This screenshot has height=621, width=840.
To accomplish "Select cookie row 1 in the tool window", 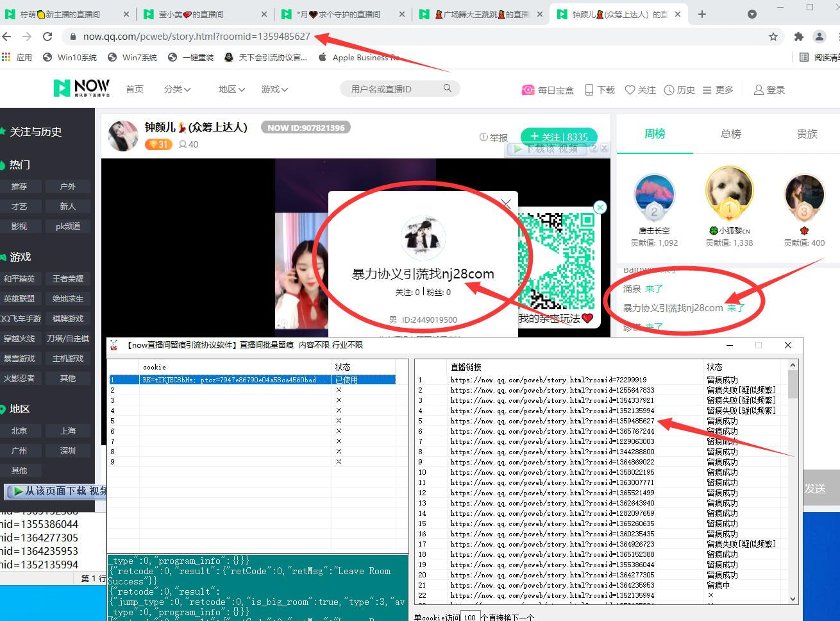I will point(253,380).
